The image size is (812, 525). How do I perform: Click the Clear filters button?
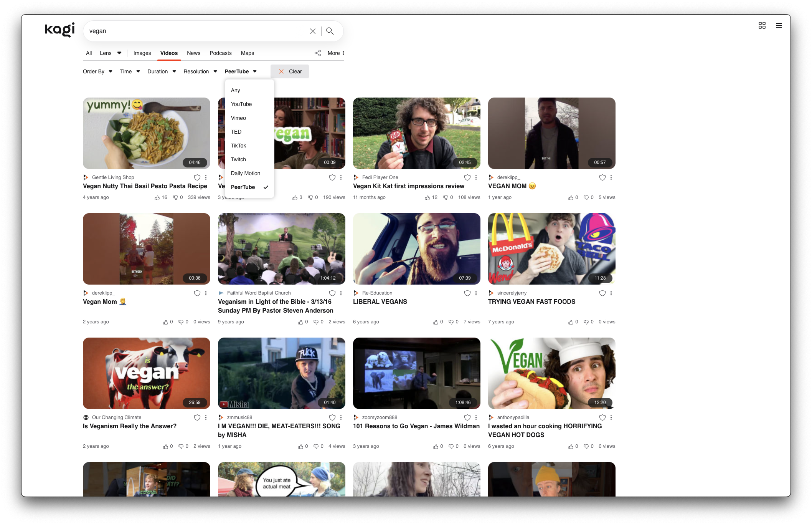pyautogui.click(x=290, y=71)
